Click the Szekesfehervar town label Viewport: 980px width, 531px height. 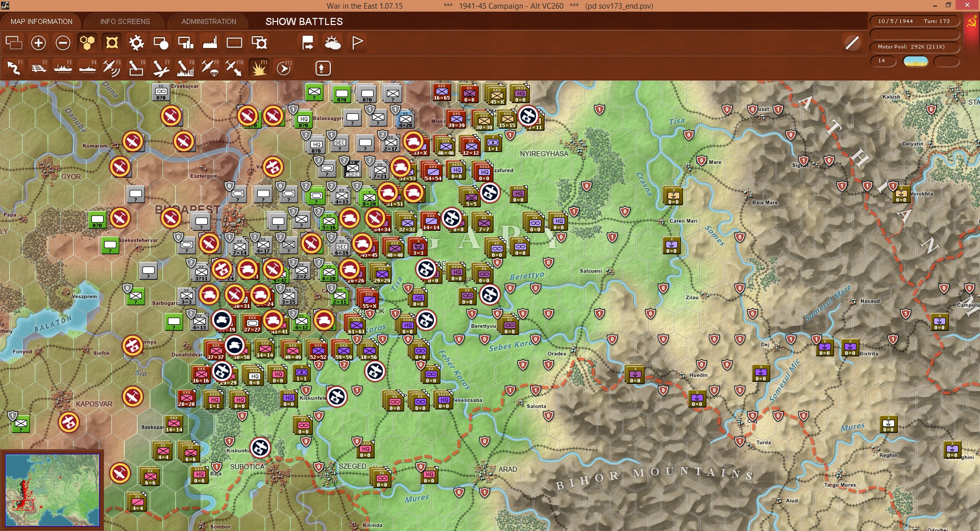(138, 240)
